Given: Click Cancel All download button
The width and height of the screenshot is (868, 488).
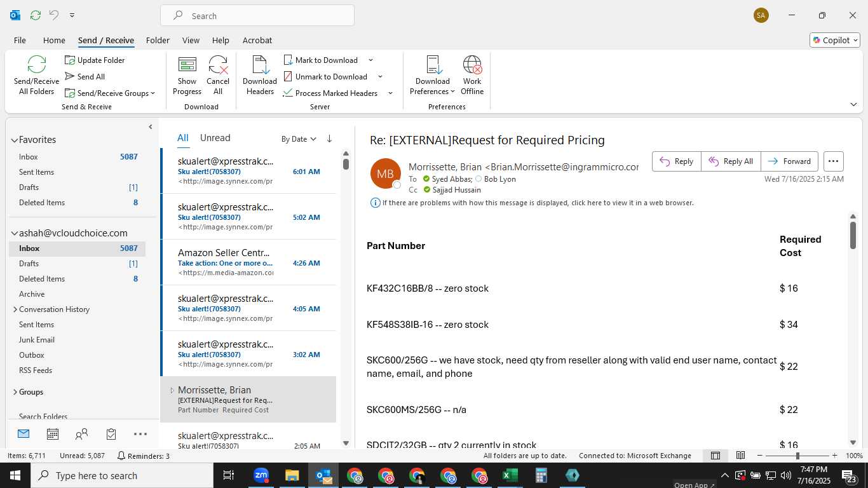Looking at the screenshot, I should [218, 76].
